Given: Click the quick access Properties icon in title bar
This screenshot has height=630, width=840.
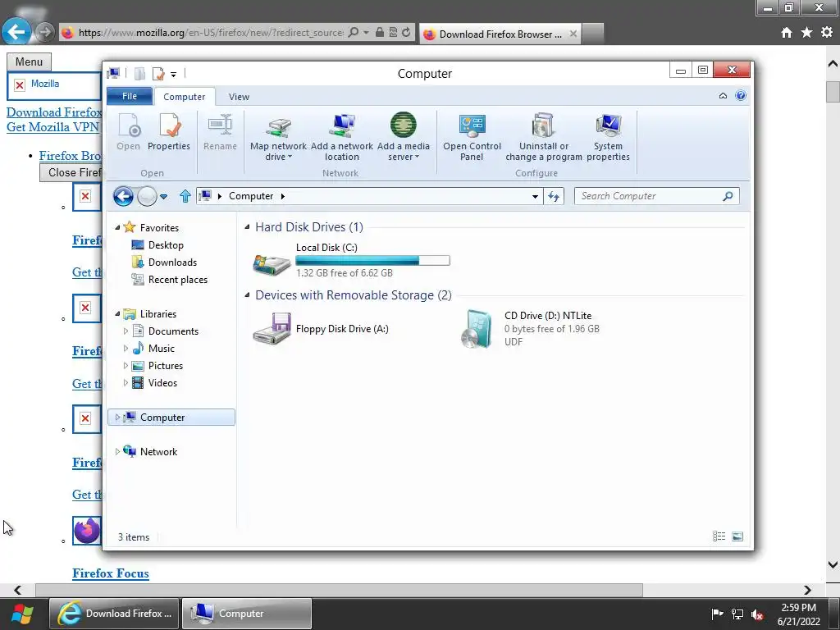Looking at the screenshot, I should click(158, 73).
